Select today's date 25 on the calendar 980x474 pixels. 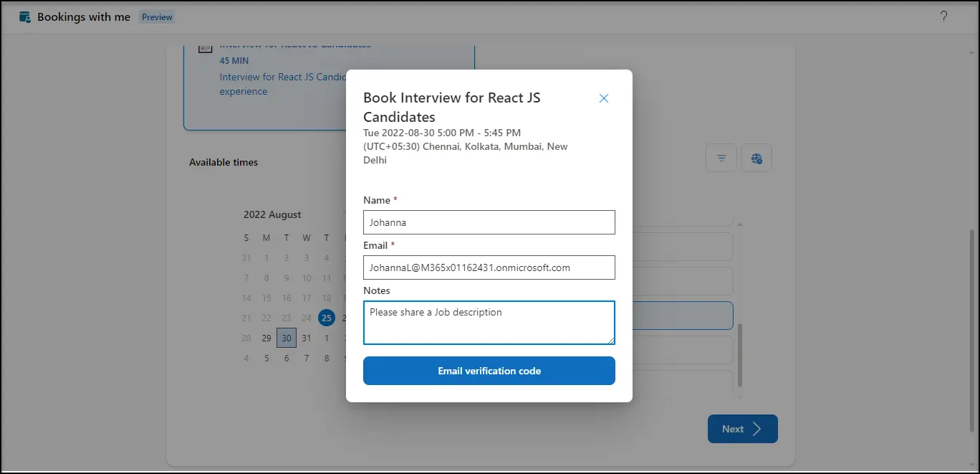click(x=327, y=318)
